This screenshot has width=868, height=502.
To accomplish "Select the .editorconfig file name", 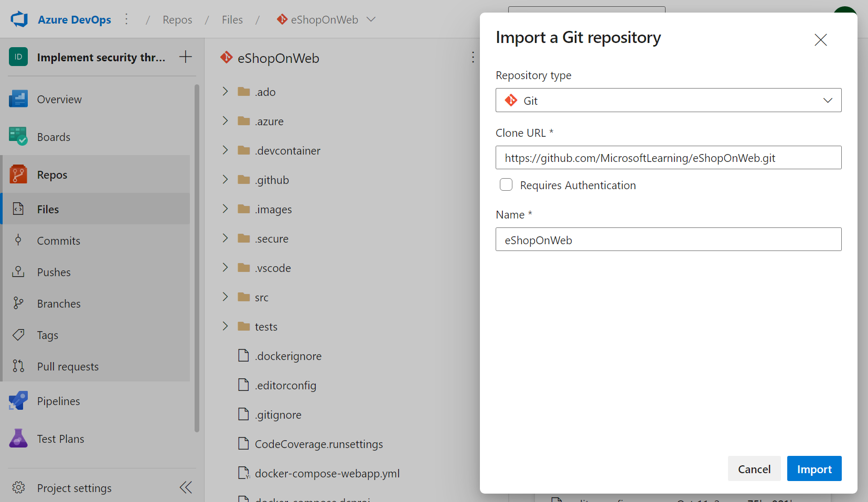I will (285, 386).
